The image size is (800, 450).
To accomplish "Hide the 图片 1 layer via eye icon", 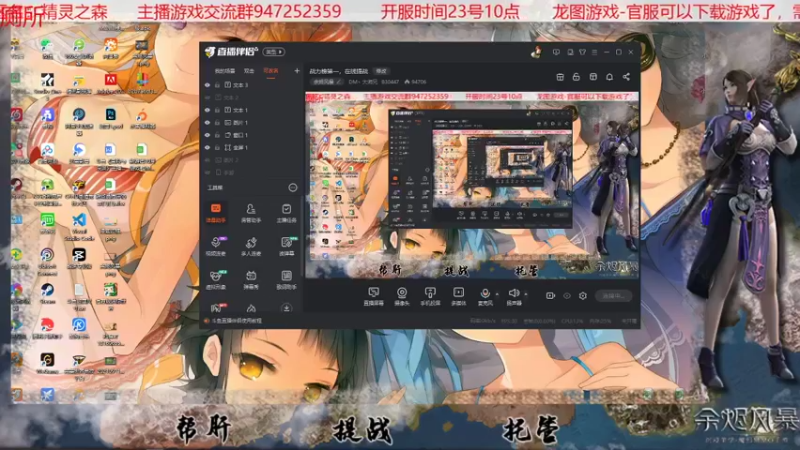I will pos(207,122).
